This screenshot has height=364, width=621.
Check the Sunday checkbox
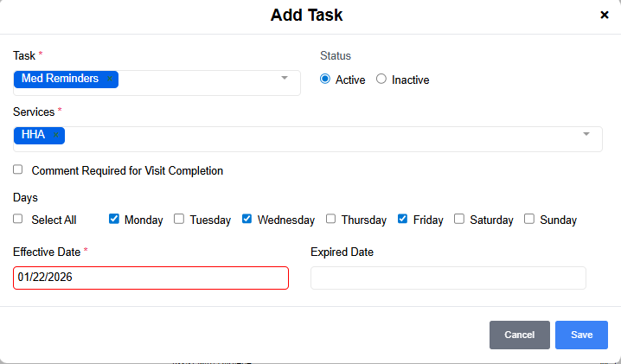point(529,219)
